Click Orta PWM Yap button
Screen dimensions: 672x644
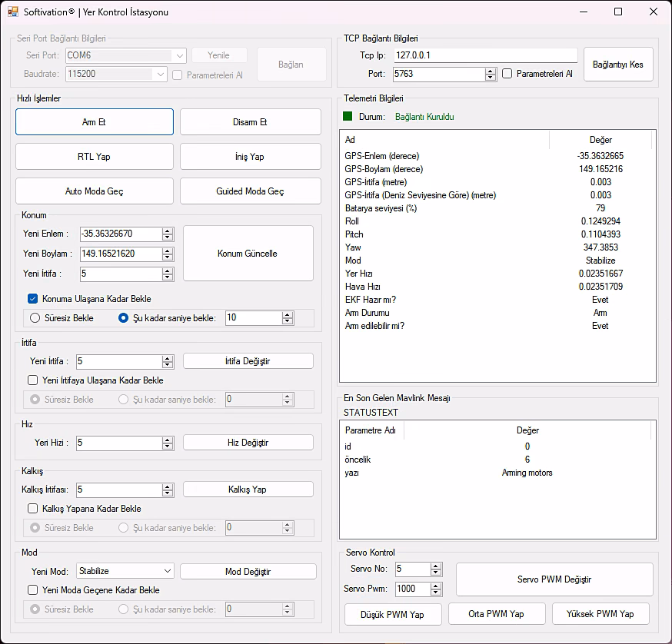tap(497, 614)
